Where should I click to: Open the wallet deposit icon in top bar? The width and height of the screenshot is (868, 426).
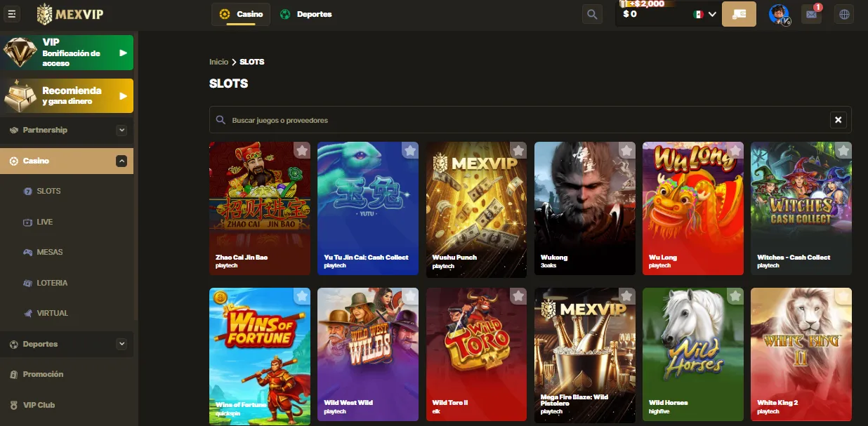[739, 13]
